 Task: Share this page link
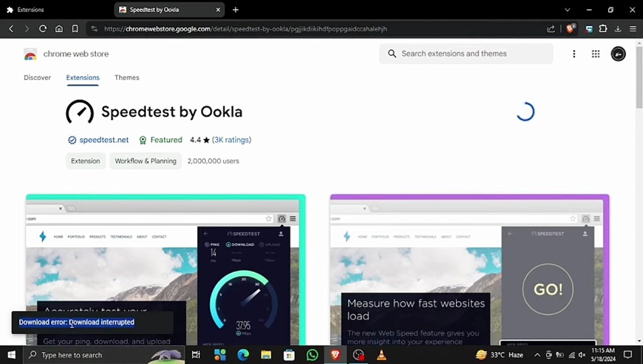[x=551, y=29]
